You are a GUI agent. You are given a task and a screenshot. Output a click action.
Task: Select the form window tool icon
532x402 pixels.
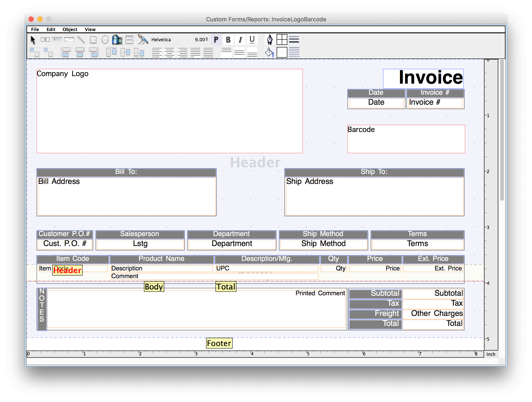click(x=129, y=40)
